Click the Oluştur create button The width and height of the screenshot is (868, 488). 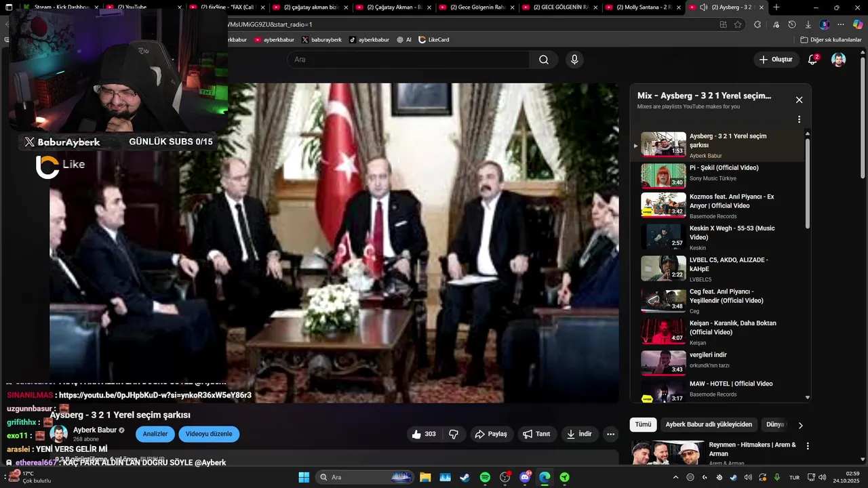(x=776, y=60)
